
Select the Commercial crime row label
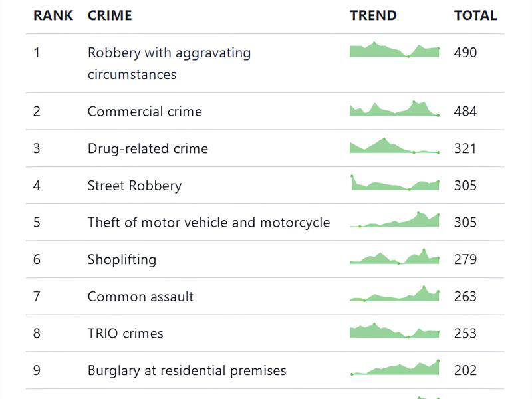pyautogui.click(x=145, y=112)
